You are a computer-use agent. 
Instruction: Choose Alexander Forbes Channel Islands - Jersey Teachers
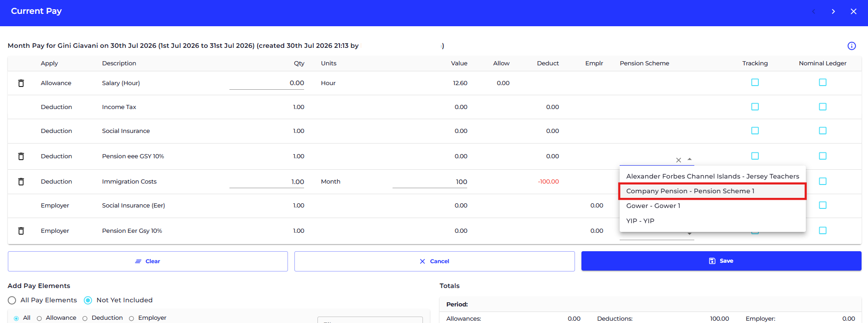[x=712, y=176]
